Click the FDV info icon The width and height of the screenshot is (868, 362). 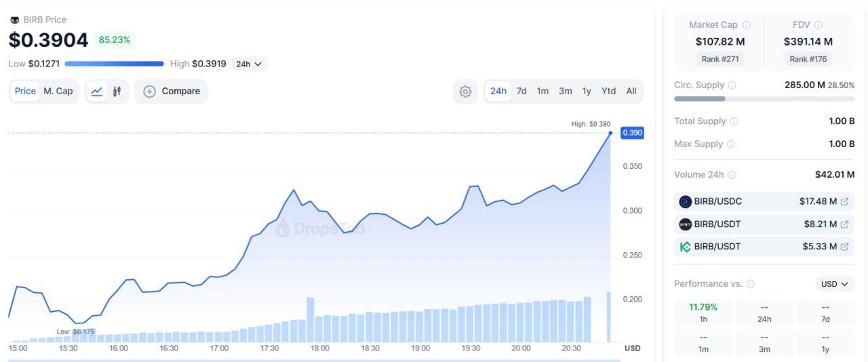[x=818, y=25]
